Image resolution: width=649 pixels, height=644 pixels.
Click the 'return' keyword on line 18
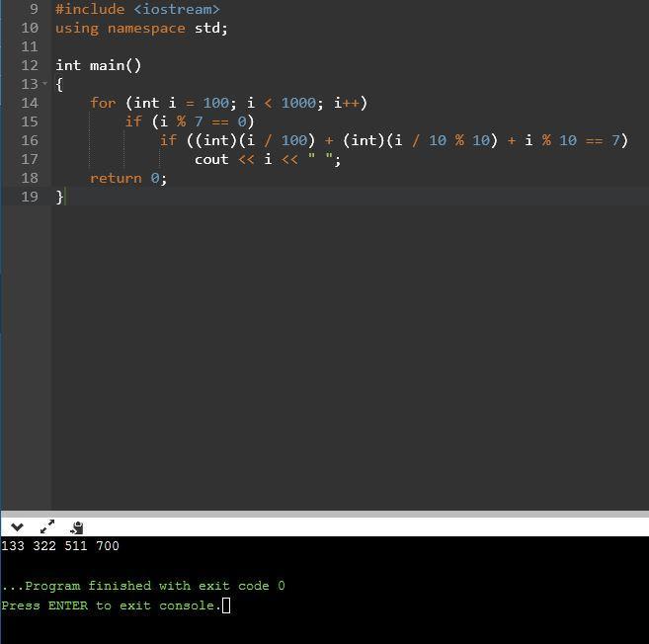click(x=116, y=179)
